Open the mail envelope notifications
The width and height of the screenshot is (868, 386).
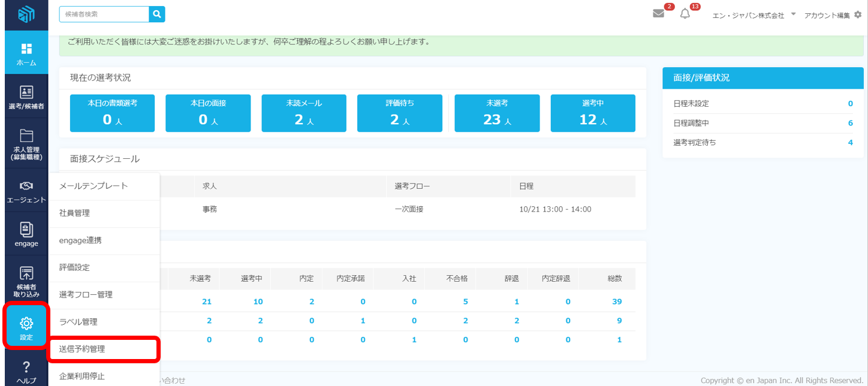click(659, 14)
